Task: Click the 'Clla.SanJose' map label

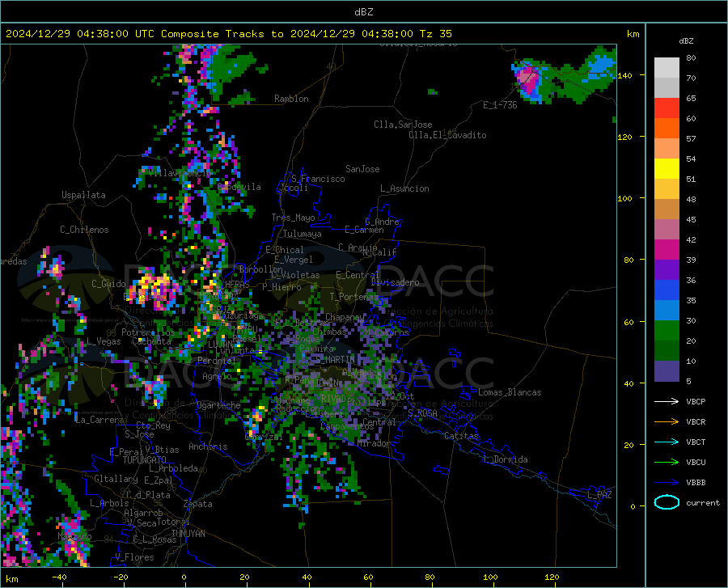Action: tap(403, 125)
